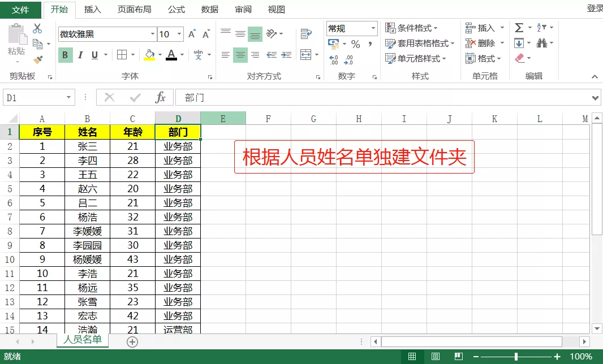603x364 pixels.
Task: Switch to the 数据 Data tab
Action: coord(210,10)
